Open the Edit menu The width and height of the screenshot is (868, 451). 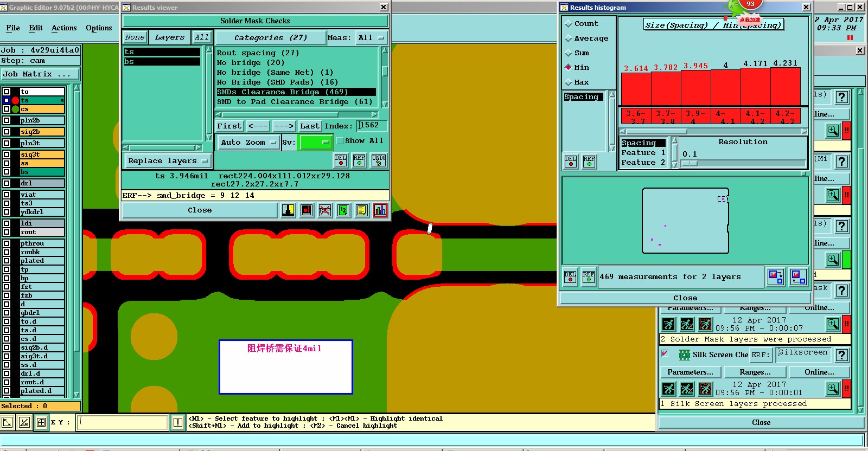click(36, 28)
